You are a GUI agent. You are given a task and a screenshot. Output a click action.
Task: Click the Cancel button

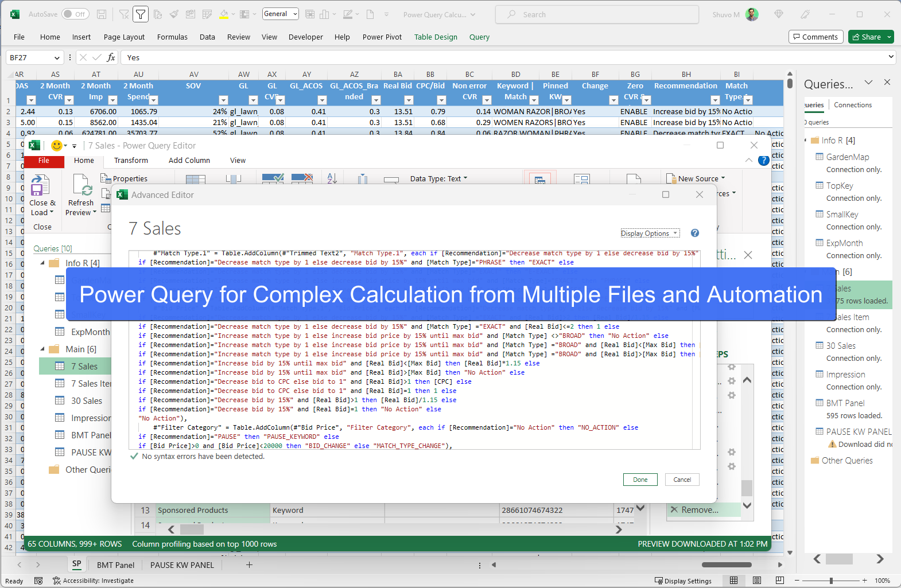[x=682, y=480]
